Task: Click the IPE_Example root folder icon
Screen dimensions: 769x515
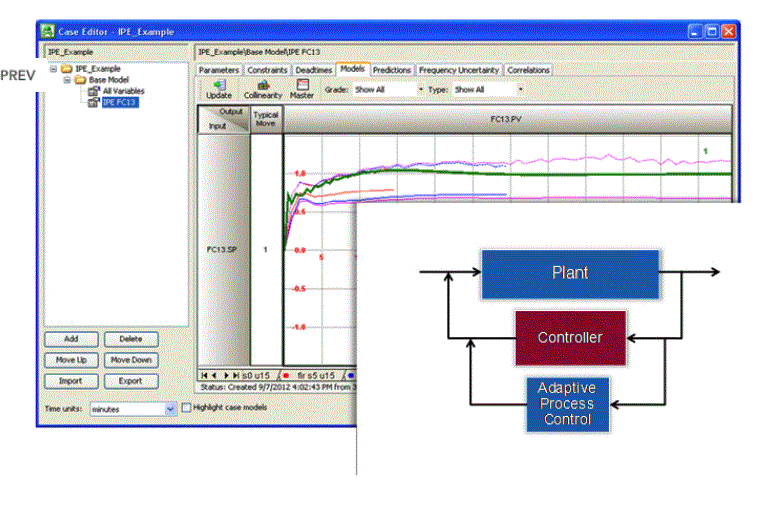Action: (x=66, y=69)
